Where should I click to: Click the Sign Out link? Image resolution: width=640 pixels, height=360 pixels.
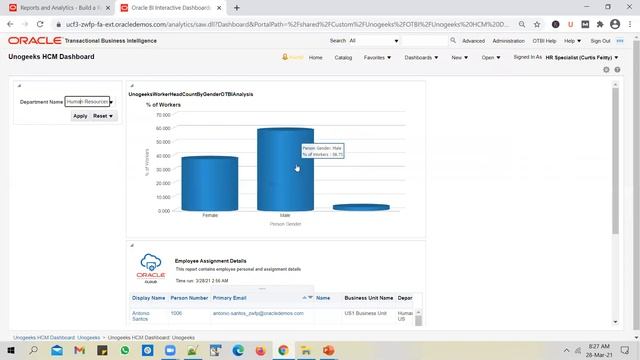(x=600, y=41)
